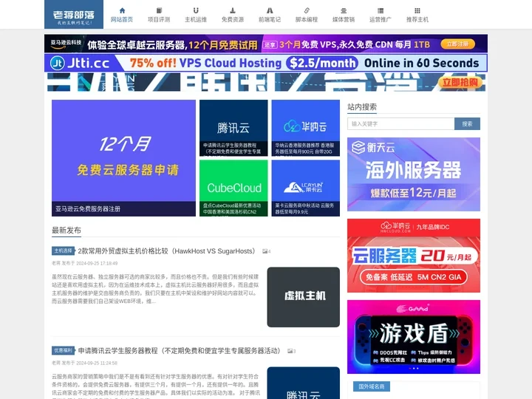This screenshot has height=399, width=532.
Task: Open article 申请腾讯云学生服务器教程
Action: click(x=179, y=351)
